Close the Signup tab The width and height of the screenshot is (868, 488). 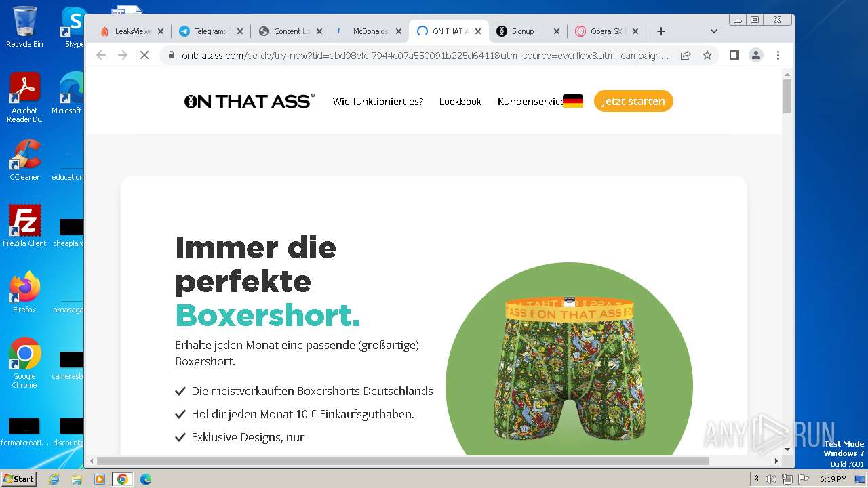(x=557, y=31)
